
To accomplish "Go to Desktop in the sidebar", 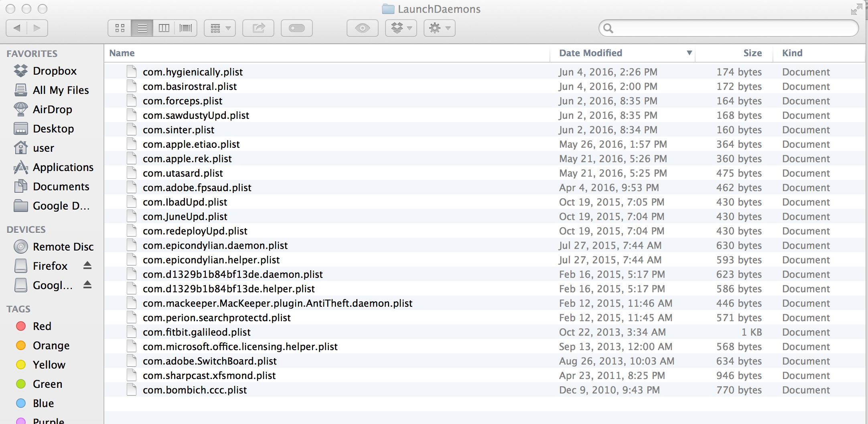I will [52, 128].
